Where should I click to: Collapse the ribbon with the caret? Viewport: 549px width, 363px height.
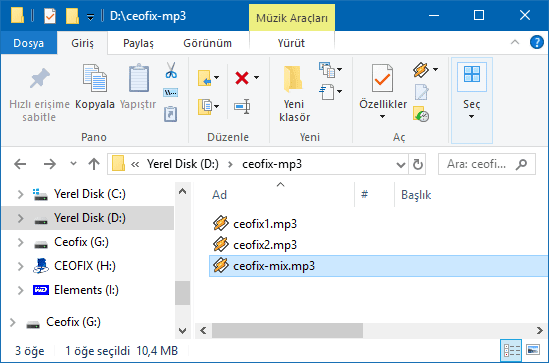[515, 42]
